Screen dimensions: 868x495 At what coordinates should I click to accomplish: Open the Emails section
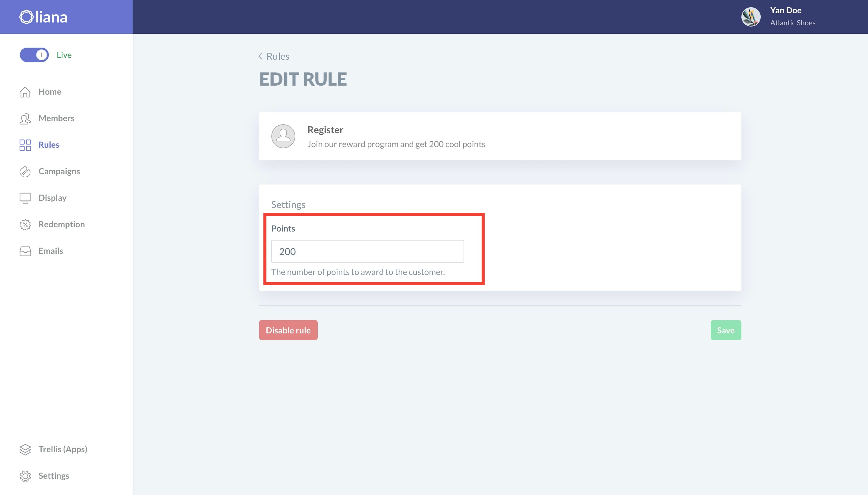pos(51,251)
